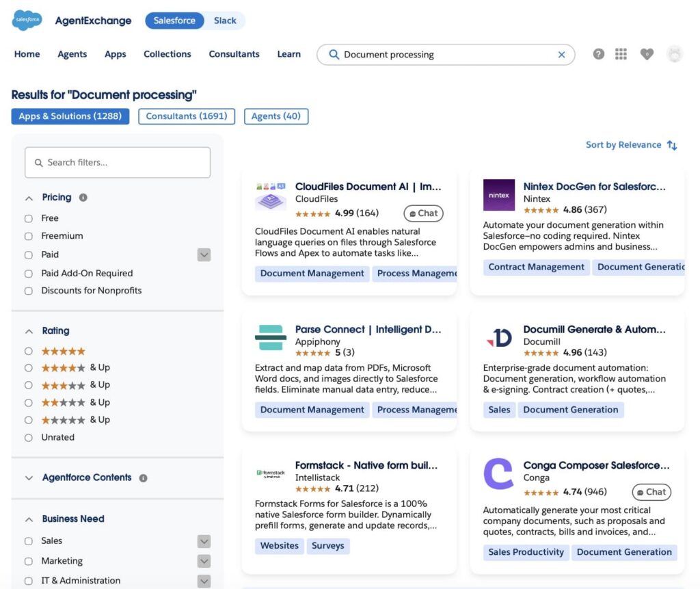Expand the Sales sub-options arrow

204,541
